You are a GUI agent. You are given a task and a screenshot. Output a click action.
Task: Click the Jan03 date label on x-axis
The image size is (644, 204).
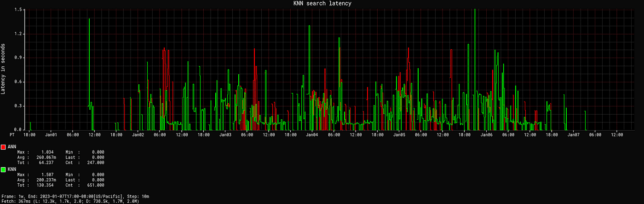click(x=225, y=135)
